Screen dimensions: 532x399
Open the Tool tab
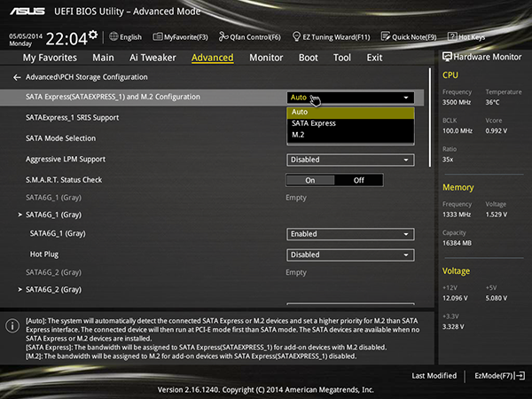(342, 58)
